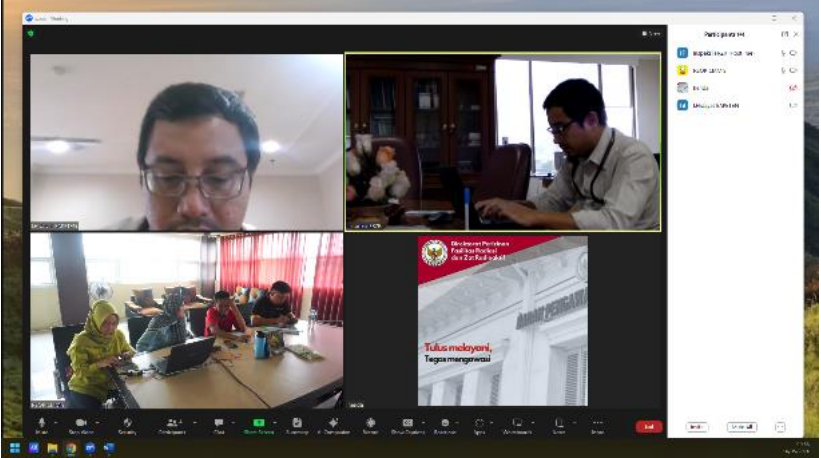The height and width of the screenshot is (458, 821).
Task: Open the meeting Summary tool
Action: (297, 426)
